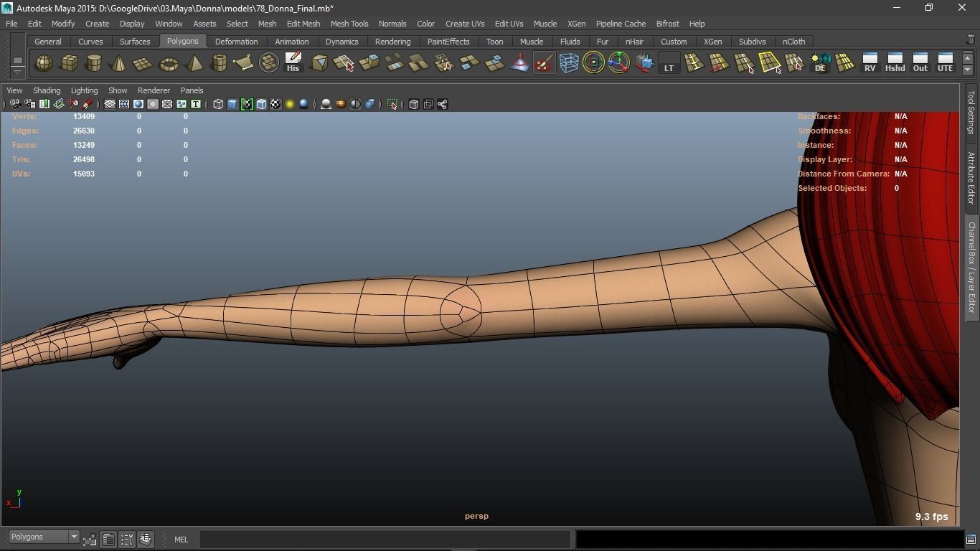Click the DE shelf icon
This screenshot has width=980, height=551.
click(x=820, y=63)
